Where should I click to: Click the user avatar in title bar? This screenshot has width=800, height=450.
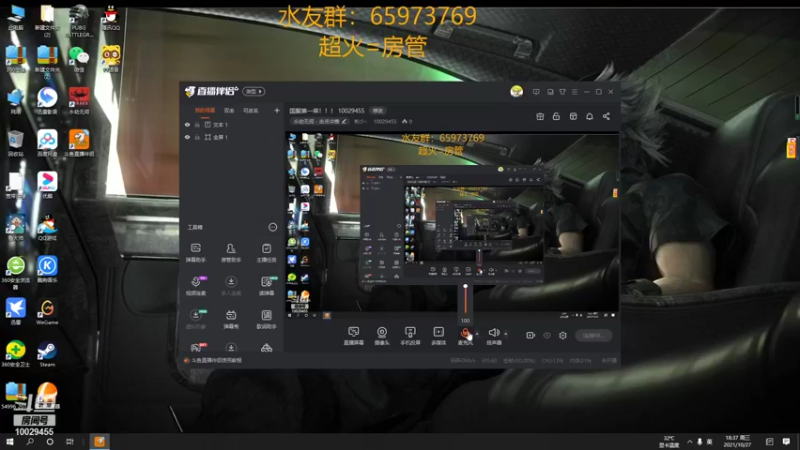[x=516, y=91]
